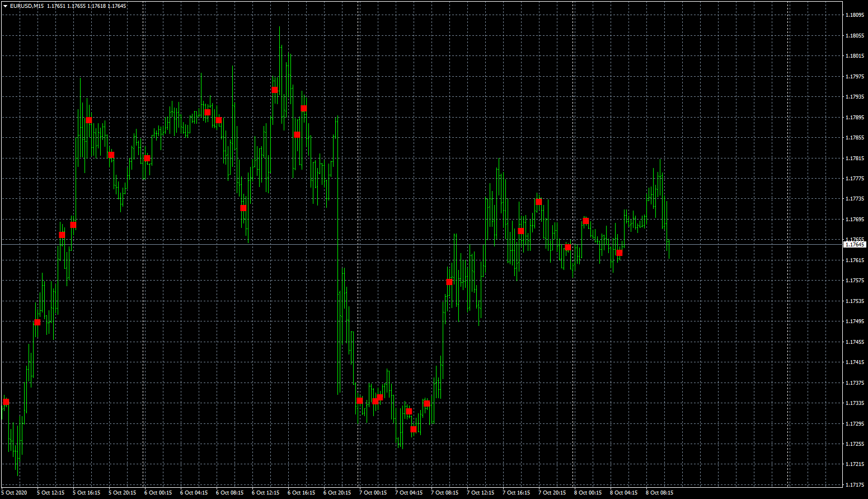Click the 5 Oct 20:15 time label
This screenshot has height=499, width=868.
[123, 493]
